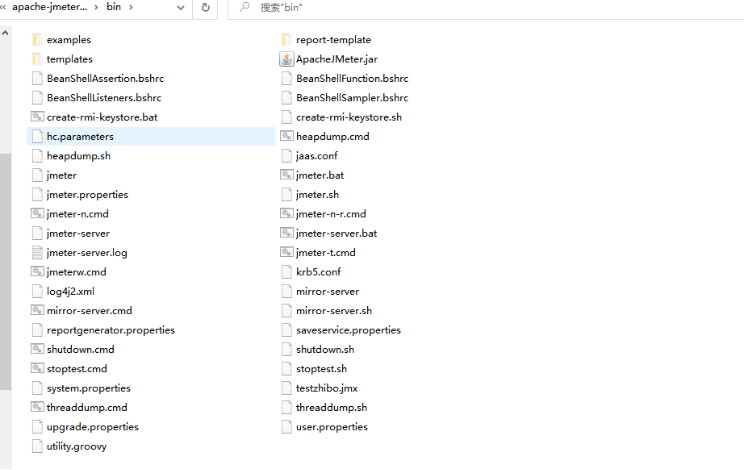Select the hc.parameters file
Viewport: 747px width, 470px height.
pyautogui.click(x=151, y=136)
